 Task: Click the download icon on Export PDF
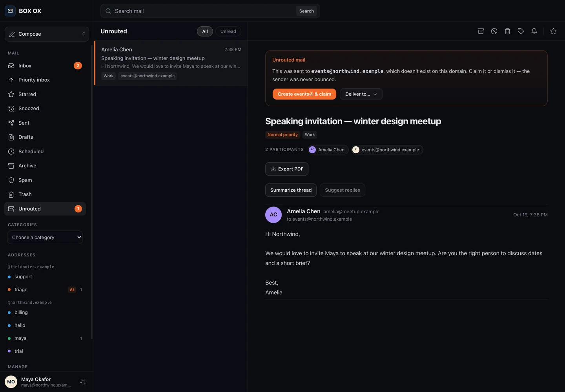[x=273, y=169]
